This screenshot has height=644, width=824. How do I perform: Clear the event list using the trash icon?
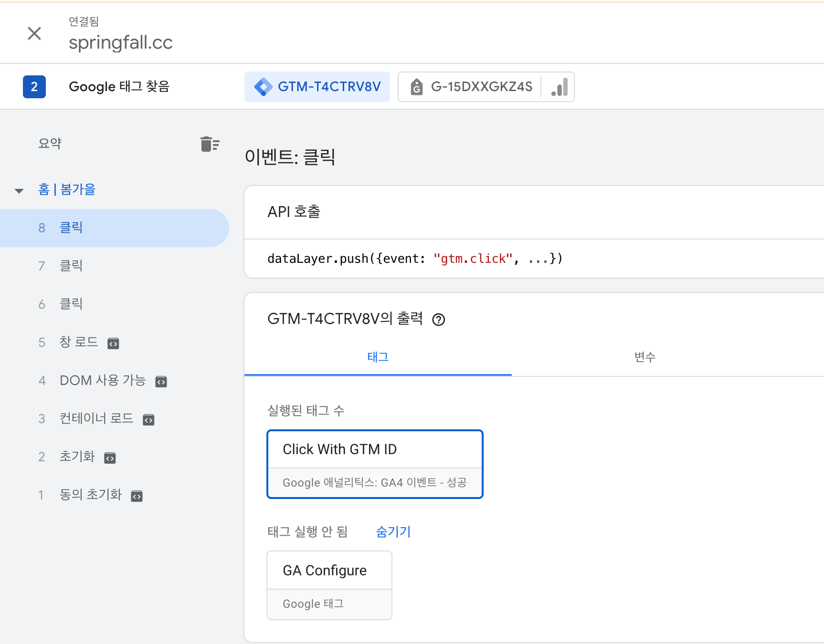coord(209,144)
